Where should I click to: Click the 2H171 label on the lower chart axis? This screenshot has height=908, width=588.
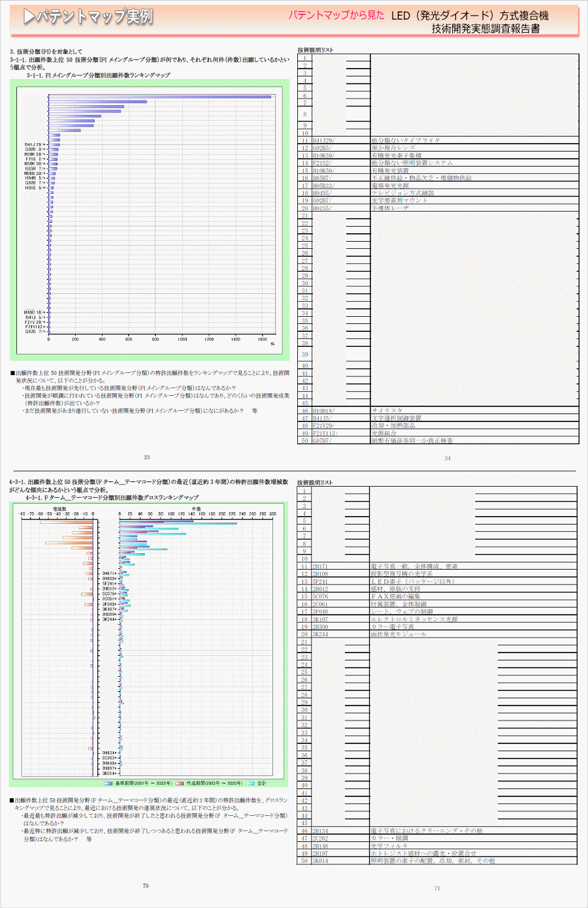[109, 574]
